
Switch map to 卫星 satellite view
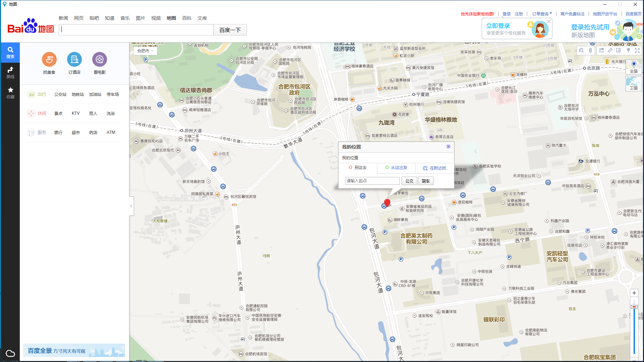pos(634,83)
